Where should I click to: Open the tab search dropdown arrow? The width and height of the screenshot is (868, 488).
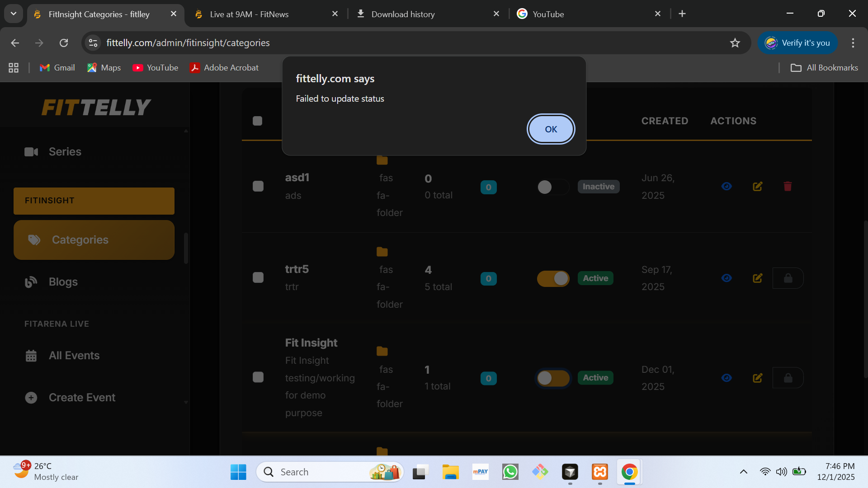[x=14, y=14]
